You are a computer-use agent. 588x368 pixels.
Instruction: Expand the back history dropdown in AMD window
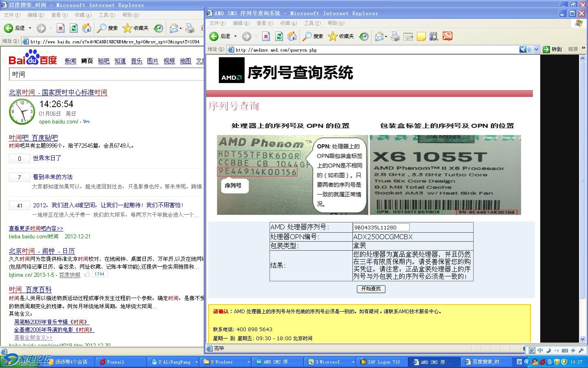point(235,36)
